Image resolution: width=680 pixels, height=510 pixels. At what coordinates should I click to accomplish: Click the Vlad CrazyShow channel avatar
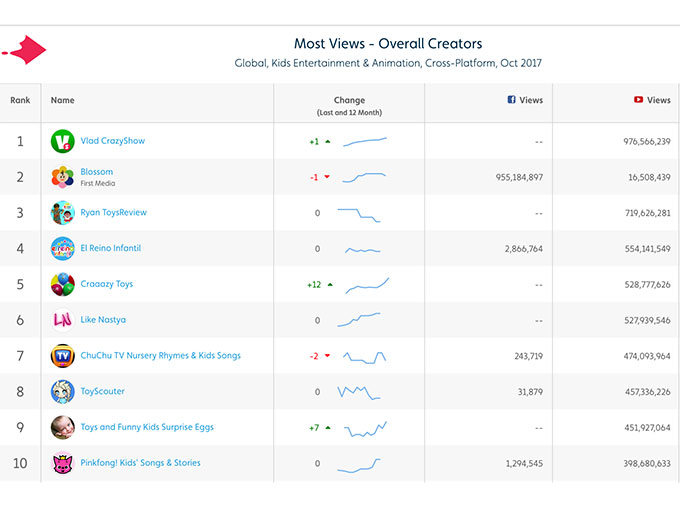point(62,141)
